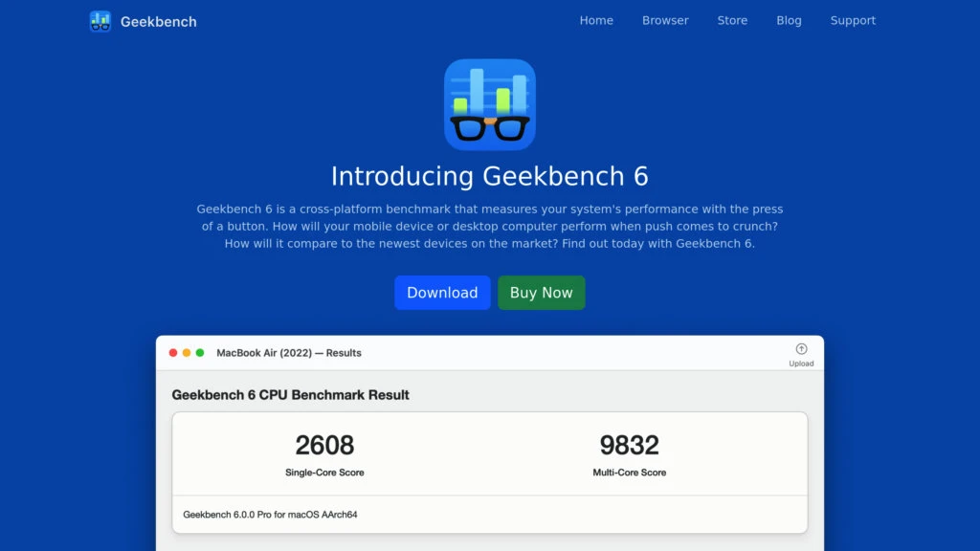Click the Introducing Geekbench 6 heading
The width and height of the screenshot is (980, 551).
pyautogui.click(x=490, y=176)
